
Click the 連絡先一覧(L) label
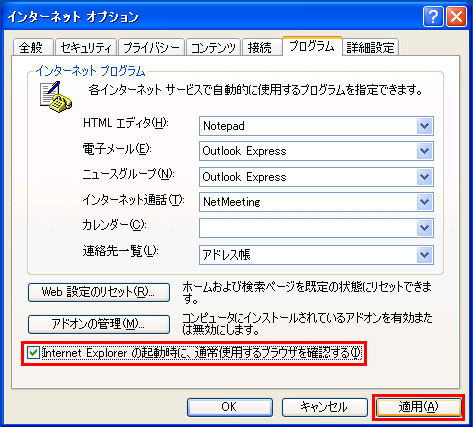(x=120, y=251)
